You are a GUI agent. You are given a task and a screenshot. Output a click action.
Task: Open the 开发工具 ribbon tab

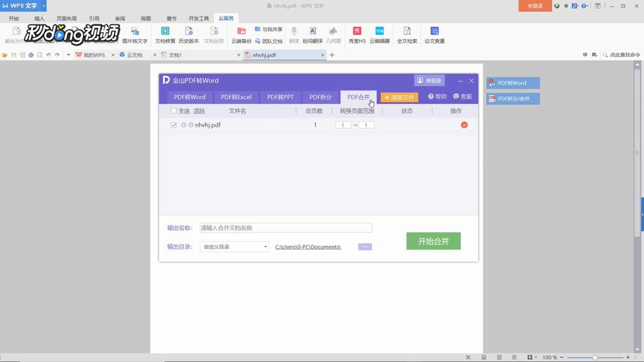[198, 18]
